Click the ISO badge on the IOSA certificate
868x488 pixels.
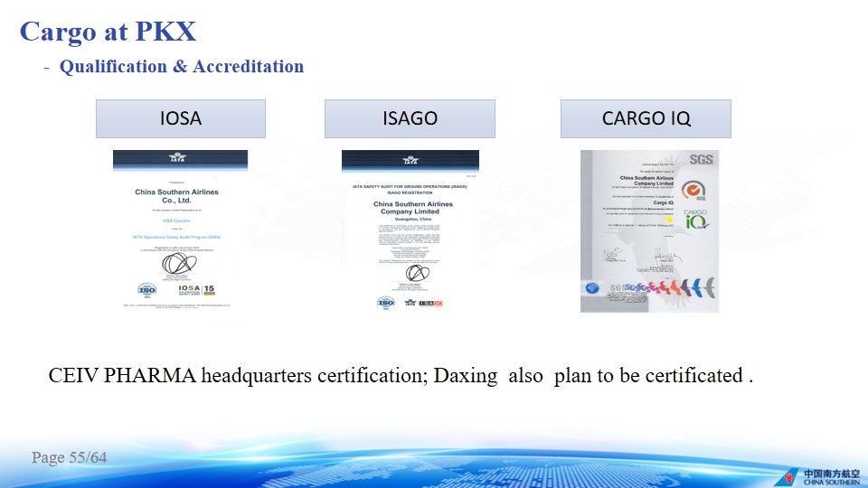146,290
